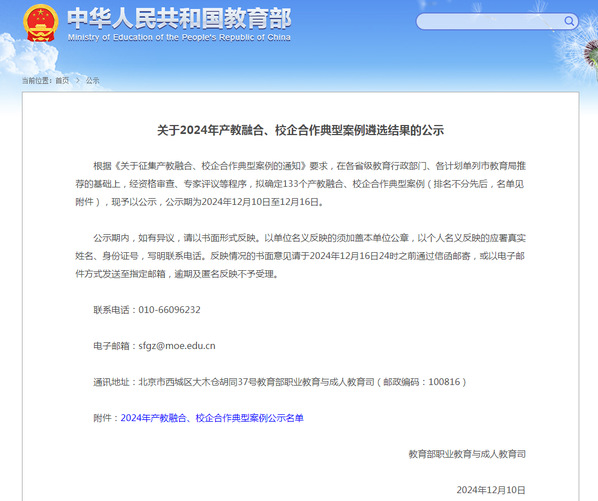This screenshot has height=501, width=598.
Task: Go to 首页 in the breadcrumb
Action: (x=62, y=80)
